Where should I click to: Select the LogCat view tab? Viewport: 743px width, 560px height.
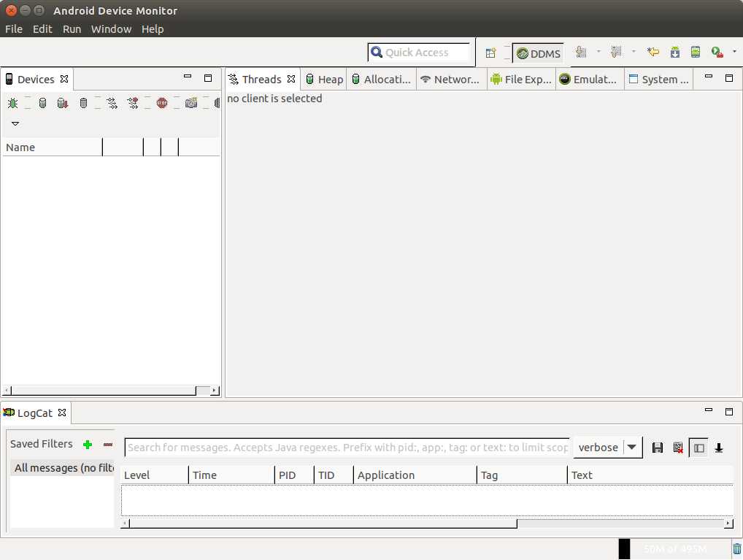34,413
